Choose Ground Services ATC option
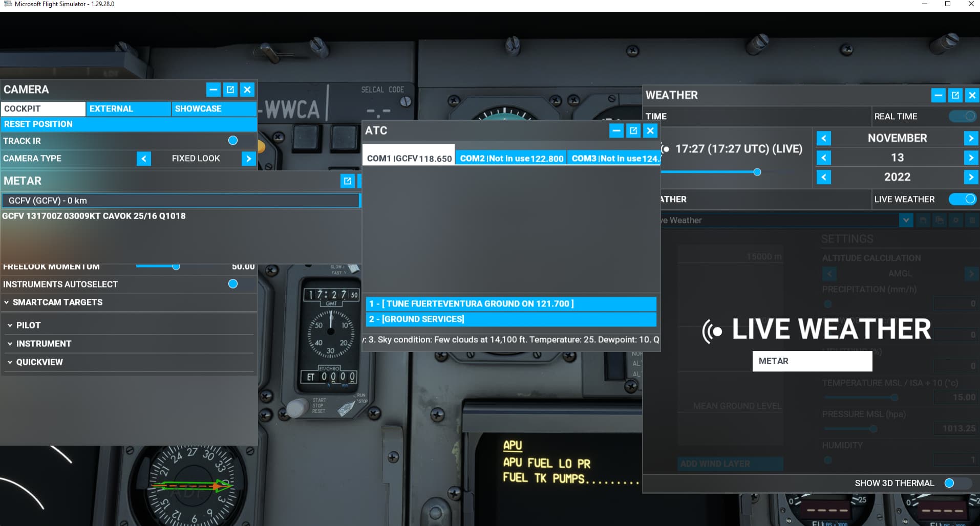This screenshot has height=526, width=980. 511,319
